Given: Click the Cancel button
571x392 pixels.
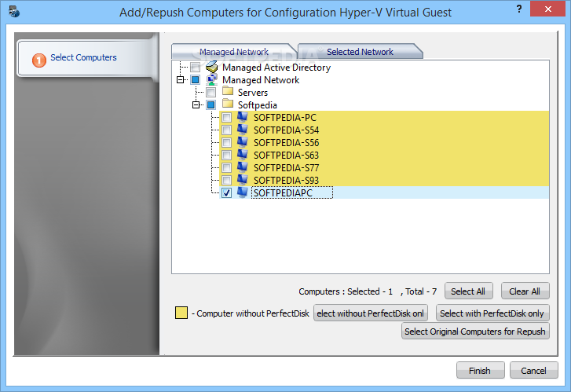Looking at the screenshot, I should click(533, 371).
